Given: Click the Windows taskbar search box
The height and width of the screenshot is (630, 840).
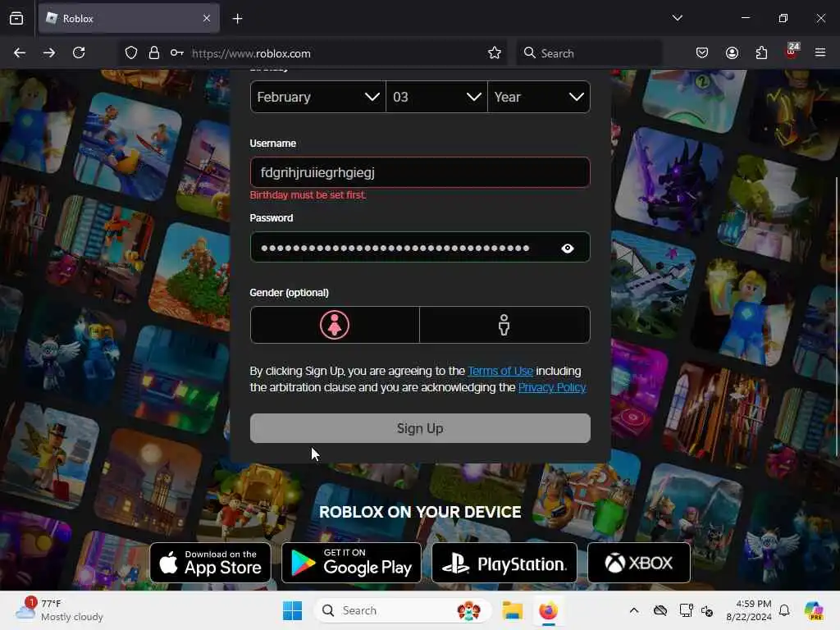Looking at the screenshot, I should coord(402,610).
